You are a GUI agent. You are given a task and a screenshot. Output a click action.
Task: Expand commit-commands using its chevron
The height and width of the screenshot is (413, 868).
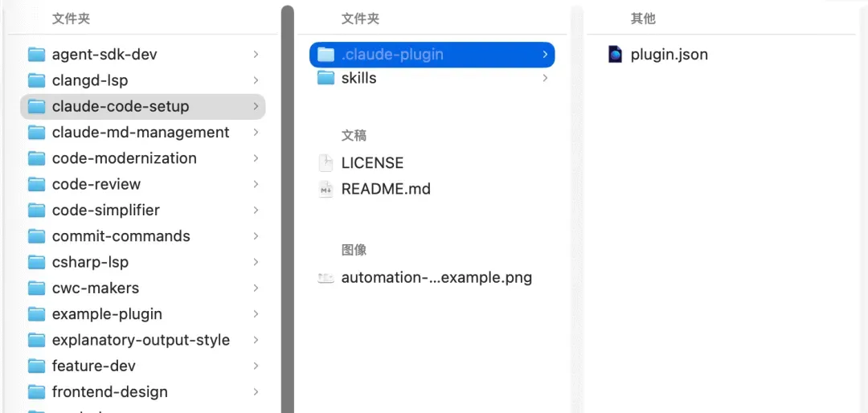pos(256,236)
